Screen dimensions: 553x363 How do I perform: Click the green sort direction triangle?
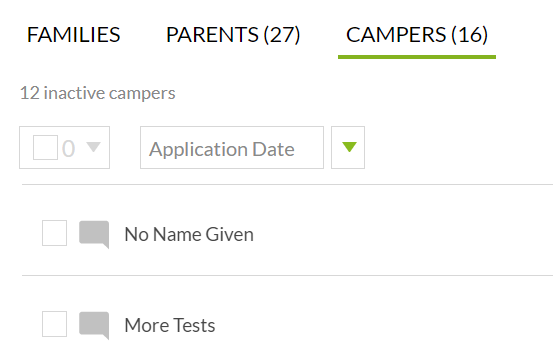coord(349,147)
